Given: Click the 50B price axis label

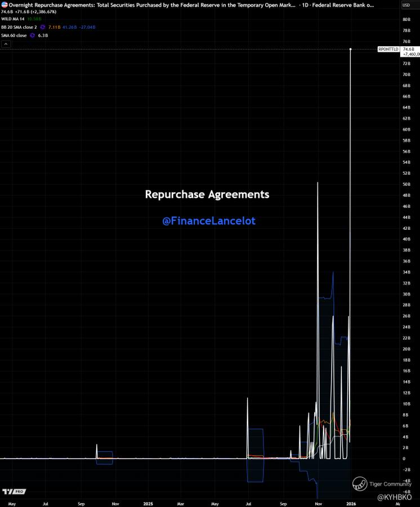Looking at the screenshot, I should point(406,184).
